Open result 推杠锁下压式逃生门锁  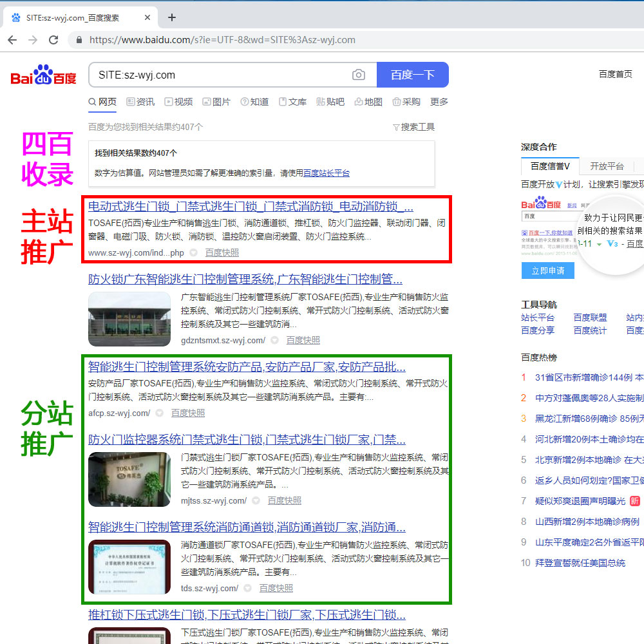tap(247, 615)
